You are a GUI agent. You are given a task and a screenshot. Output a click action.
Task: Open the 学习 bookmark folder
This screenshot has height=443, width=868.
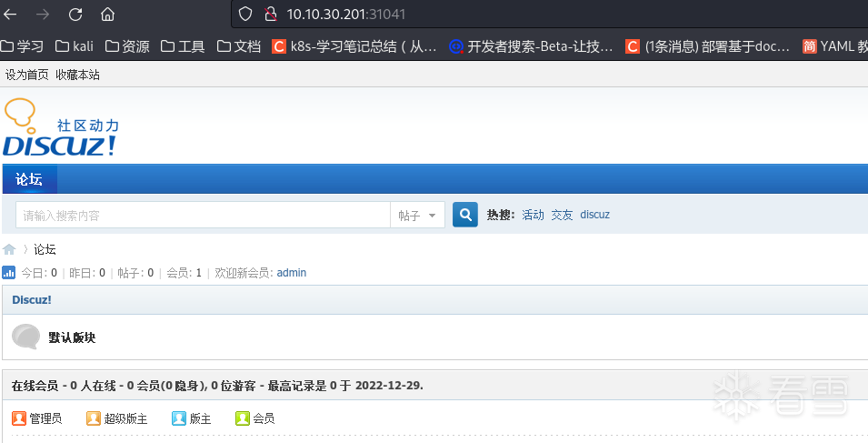[22, 46]
